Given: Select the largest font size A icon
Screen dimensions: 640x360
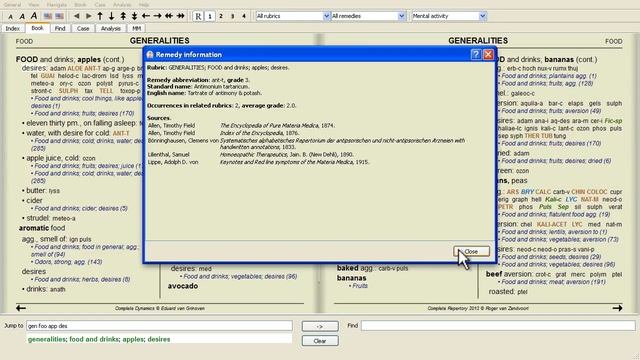Looking at the screenshot, I should [x=34, y=16].
